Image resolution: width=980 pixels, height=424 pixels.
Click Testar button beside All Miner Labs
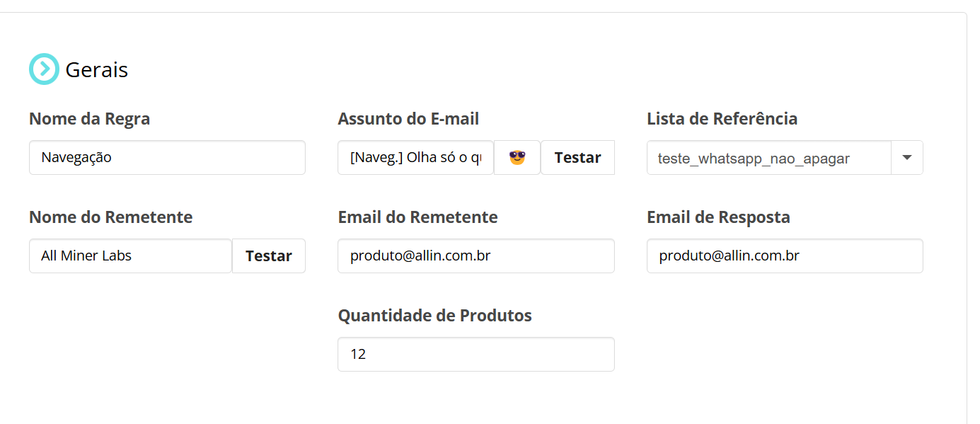pyautogui.click(x=269, y=256)
